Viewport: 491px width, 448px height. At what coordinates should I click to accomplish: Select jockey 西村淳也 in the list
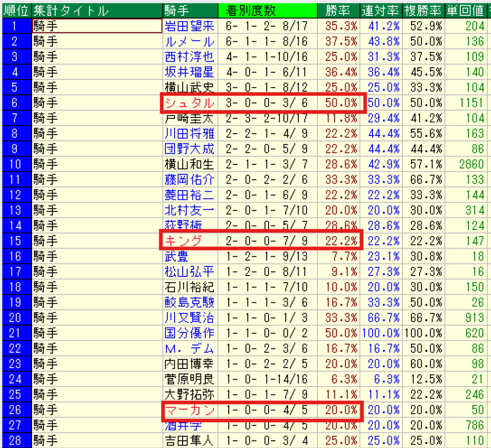click(x=189, y=57)
